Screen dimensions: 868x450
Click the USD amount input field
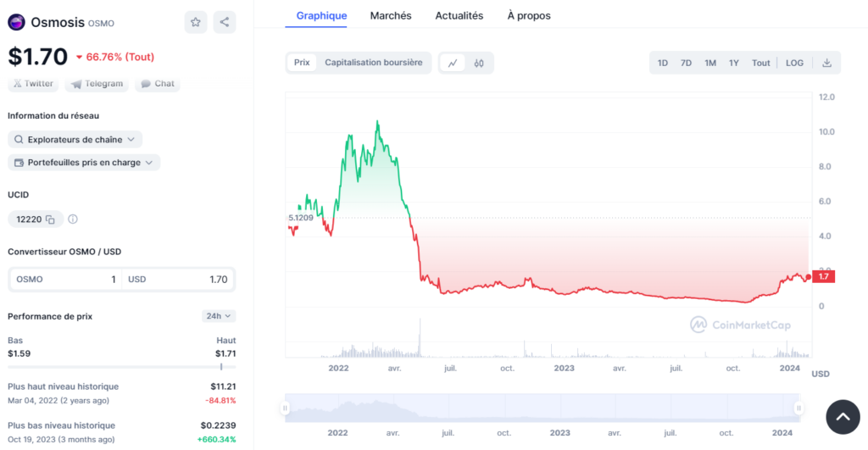point(178,280)
